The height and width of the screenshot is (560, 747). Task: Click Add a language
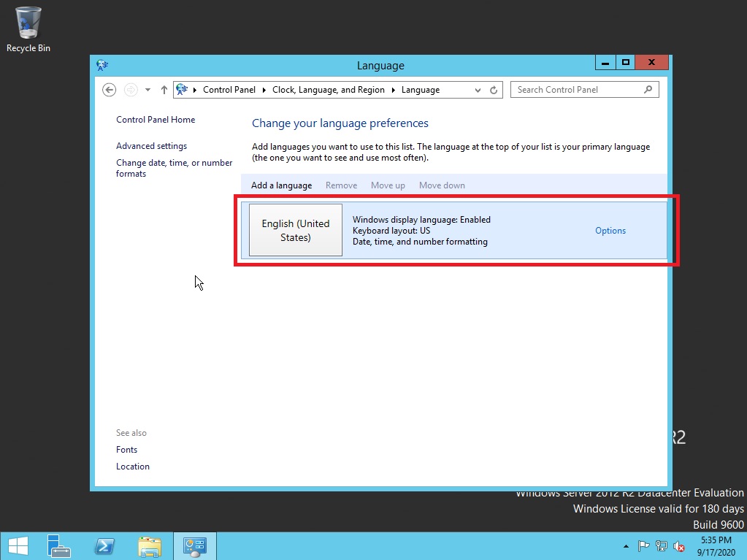[x=282, y=185]
